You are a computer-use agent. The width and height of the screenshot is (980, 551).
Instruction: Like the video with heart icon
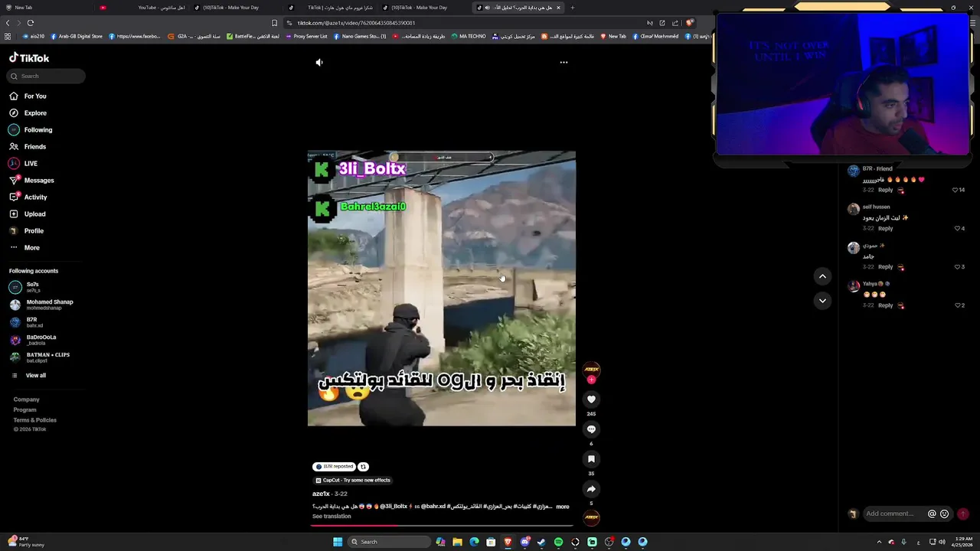coord(591,399)
